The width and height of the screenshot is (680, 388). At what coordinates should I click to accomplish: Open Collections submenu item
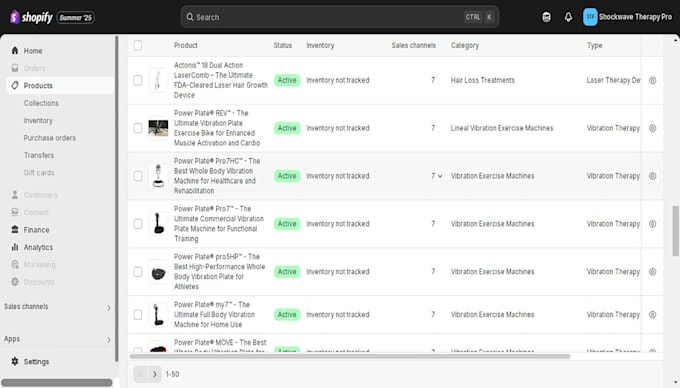[41, 103]
